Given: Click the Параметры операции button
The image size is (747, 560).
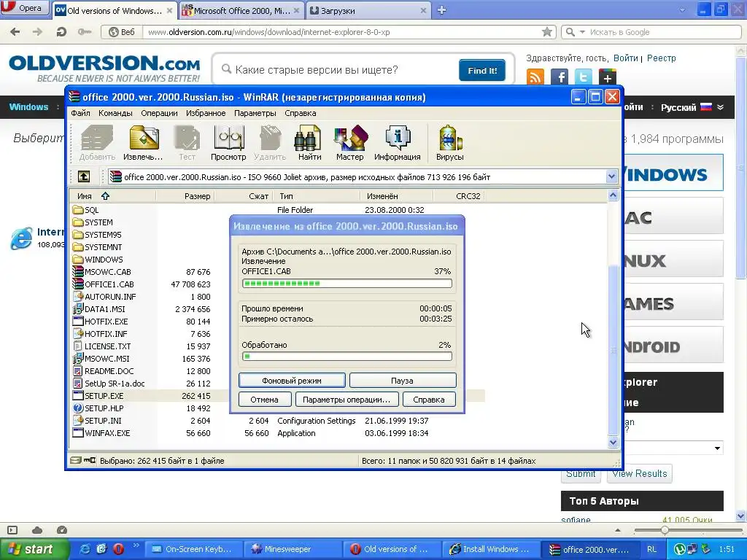Looking at the screenshot, I should [347, 400].
